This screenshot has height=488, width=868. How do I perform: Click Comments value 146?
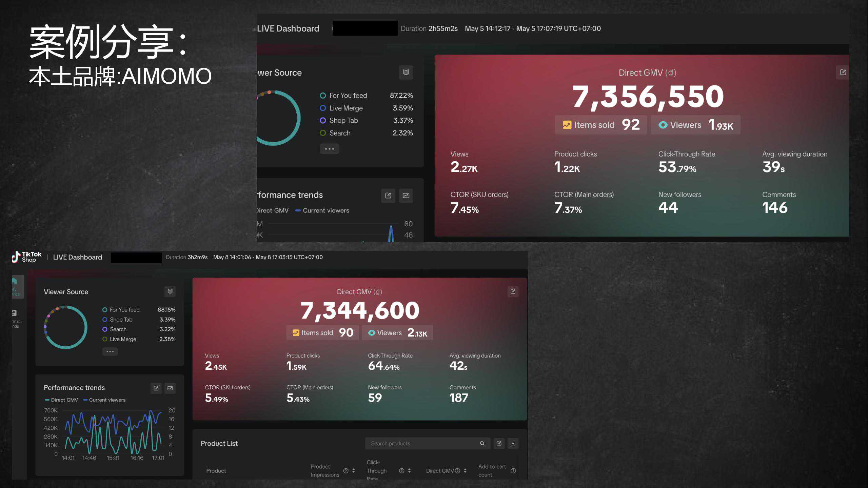click(x=775, y=207)
